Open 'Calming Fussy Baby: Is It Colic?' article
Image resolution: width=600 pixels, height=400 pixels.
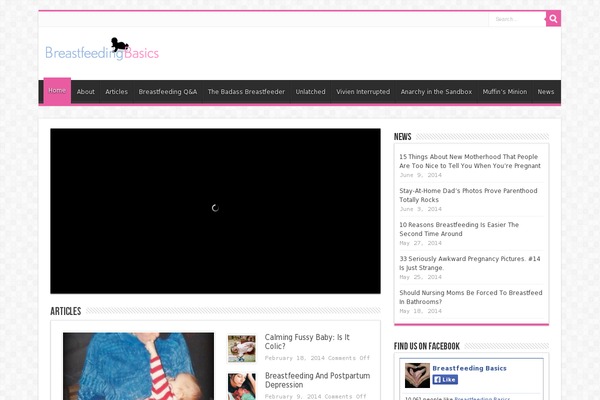[x=307, y=341]
